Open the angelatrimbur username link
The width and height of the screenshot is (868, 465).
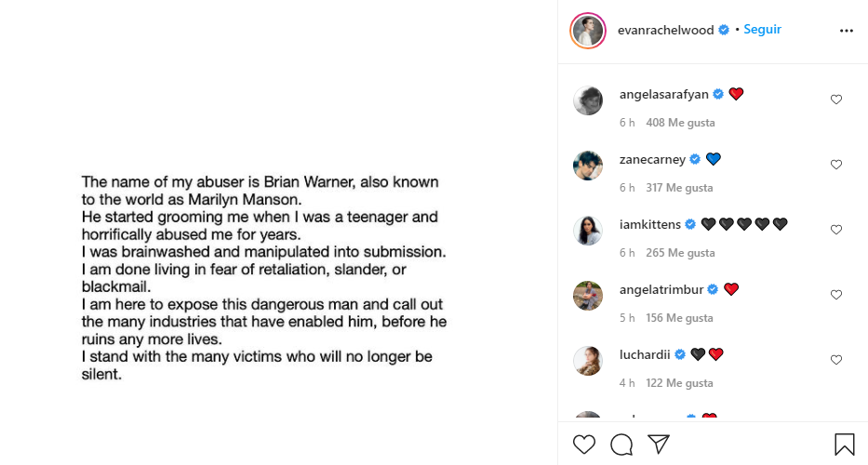point(662,289)
